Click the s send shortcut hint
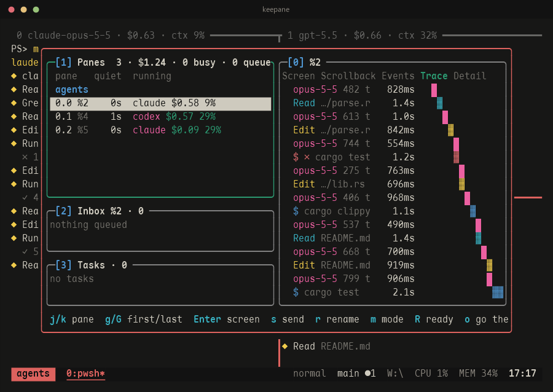Image resolution: width=553 pixels, height=392 pixels. point(288,319)
